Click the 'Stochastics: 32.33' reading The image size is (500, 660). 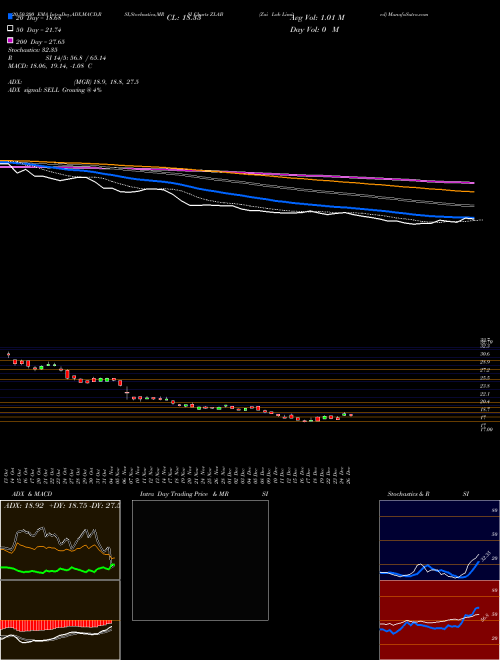(33, 50)
